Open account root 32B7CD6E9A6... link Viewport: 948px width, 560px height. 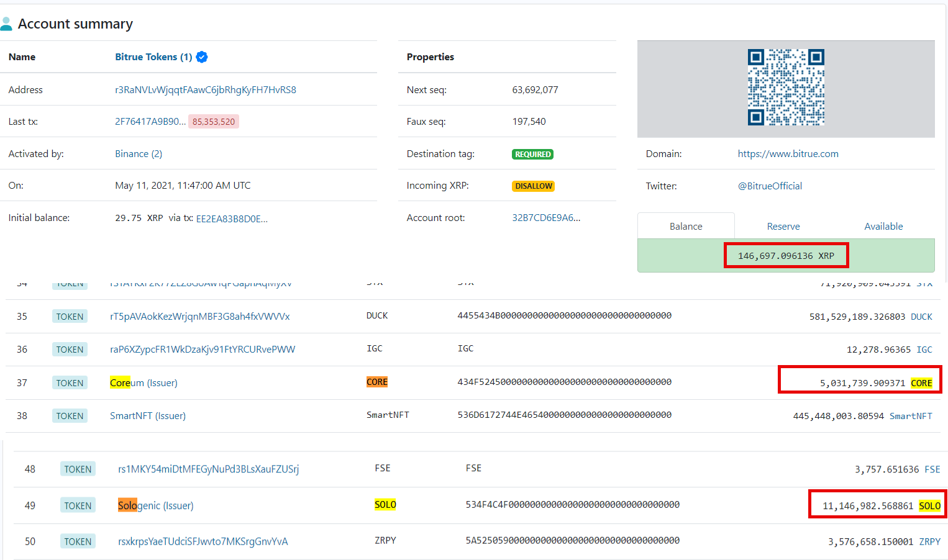(x=546, y=218)
